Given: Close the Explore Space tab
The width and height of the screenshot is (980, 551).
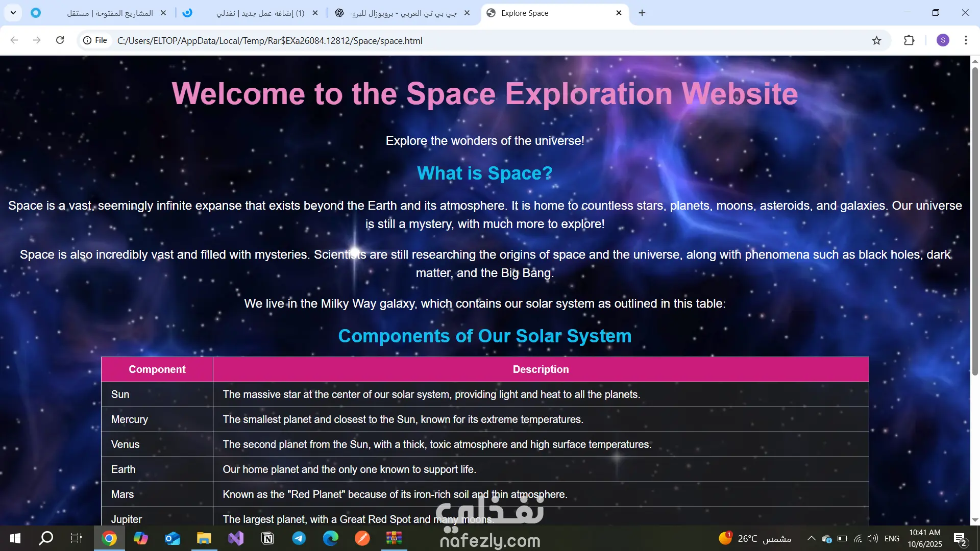Looking at the screenshot, I should [619, 13].
